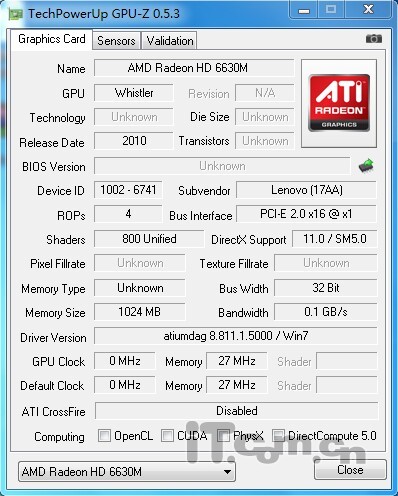This screenshot has height=496, width=398.
Task: Click the Driver Version label
Action: 53,338
